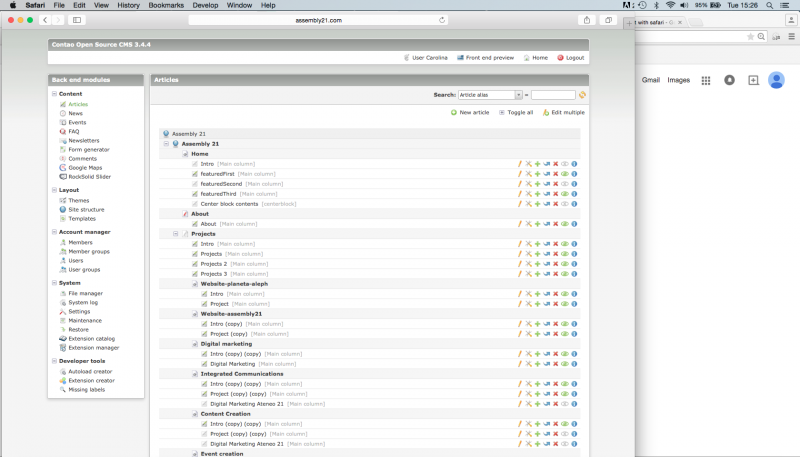Toggle visibility of featuredSecond article

(x=565, y=184)
